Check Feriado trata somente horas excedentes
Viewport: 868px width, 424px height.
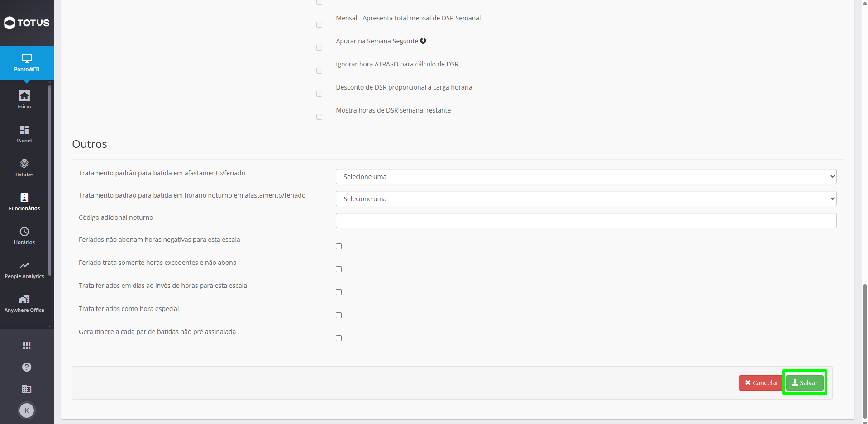point(339,269)
